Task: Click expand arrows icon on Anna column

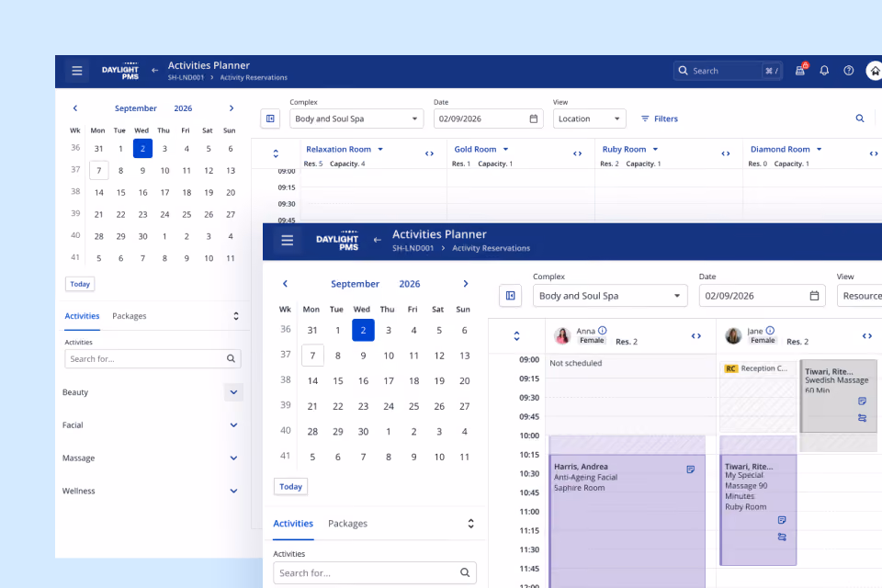Action: (x=696, y=336)
